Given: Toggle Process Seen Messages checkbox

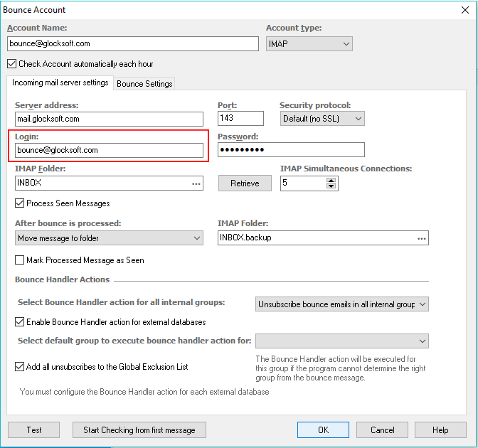Looking at the screenshot, I should (x=19, y=203).
